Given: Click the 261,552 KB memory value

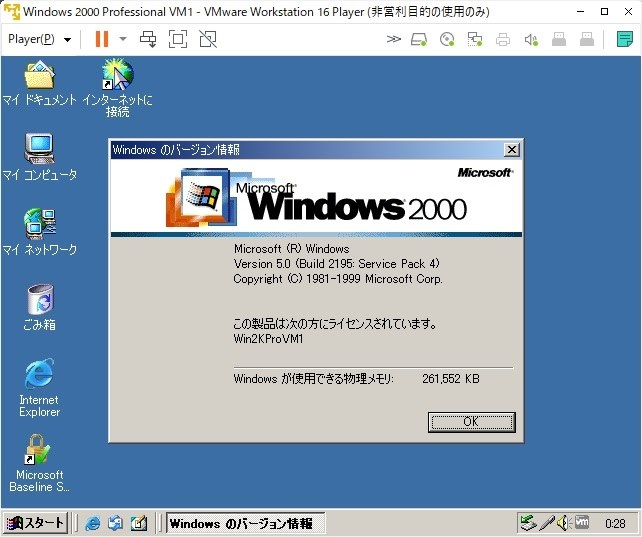Looking at the screenshot, I should coord(451,379).
